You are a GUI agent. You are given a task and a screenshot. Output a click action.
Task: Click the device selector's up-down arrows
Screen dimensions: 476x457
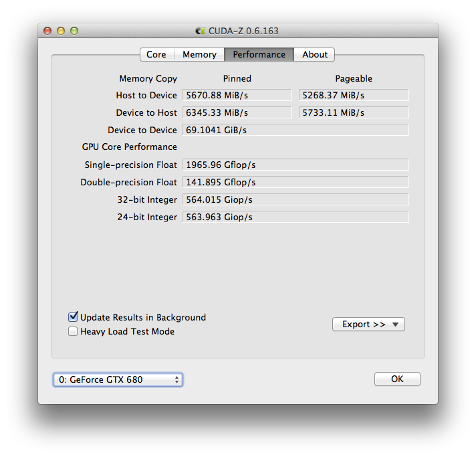tap(176, 379)
